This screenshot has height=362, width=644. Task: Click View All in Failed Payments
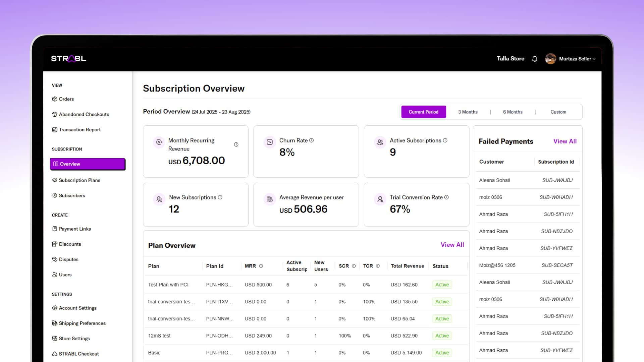[x=565, y=141]
